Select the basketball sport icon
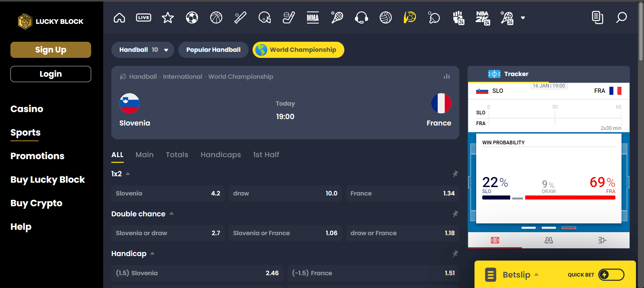The image size is (644, 288). 216,17
